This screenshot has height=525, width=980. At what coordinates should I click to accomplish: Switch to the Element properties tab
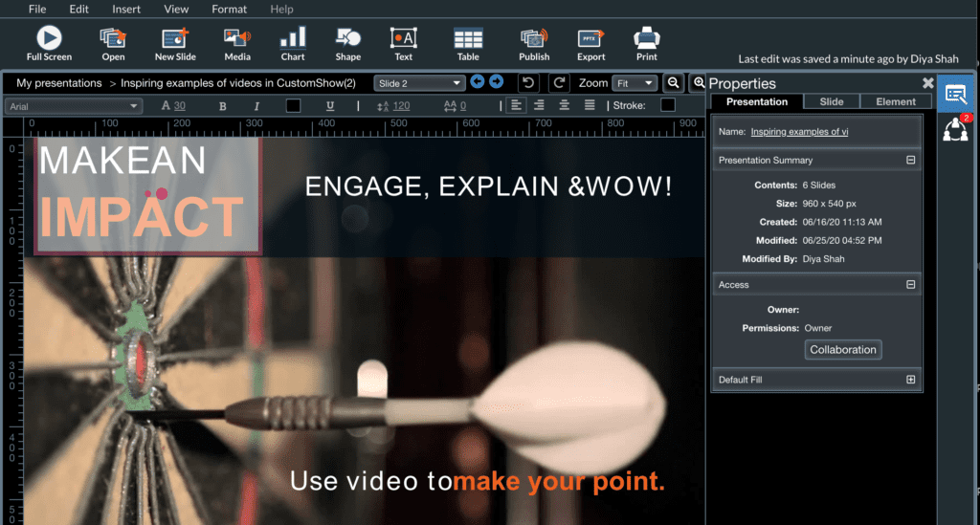(896, 101)
